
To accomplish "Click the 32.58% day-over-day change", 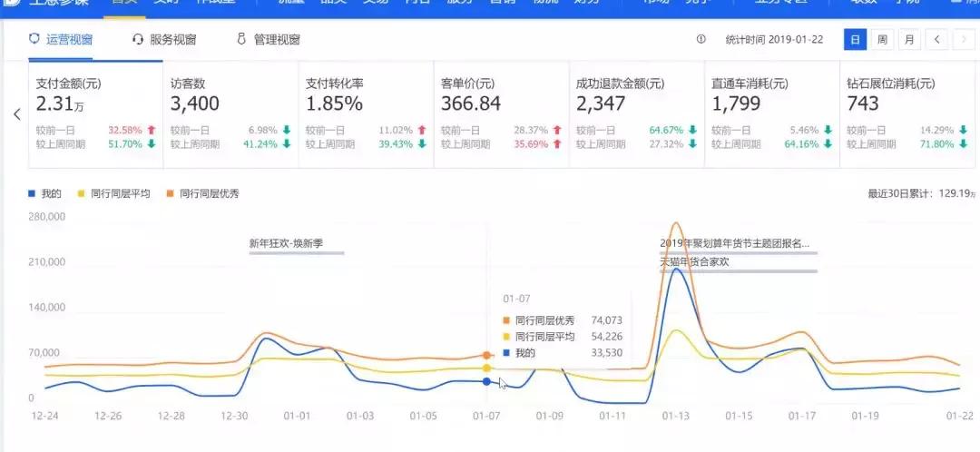I will click(125, 131).
